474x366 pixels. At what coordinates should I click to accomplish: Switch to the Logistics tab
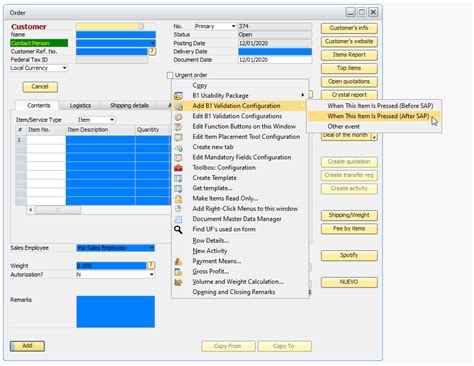point(80,106)
